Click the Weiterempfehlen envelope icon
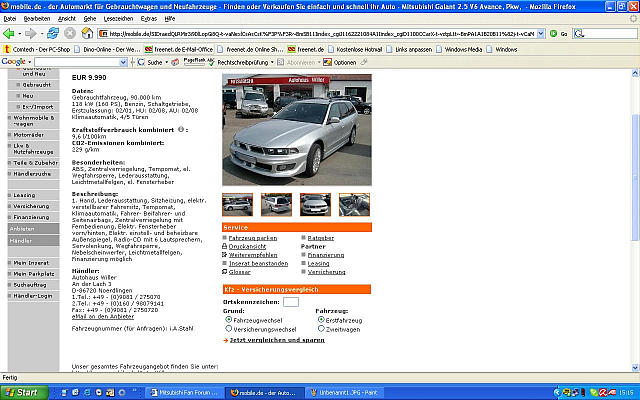 pos(225,255)
